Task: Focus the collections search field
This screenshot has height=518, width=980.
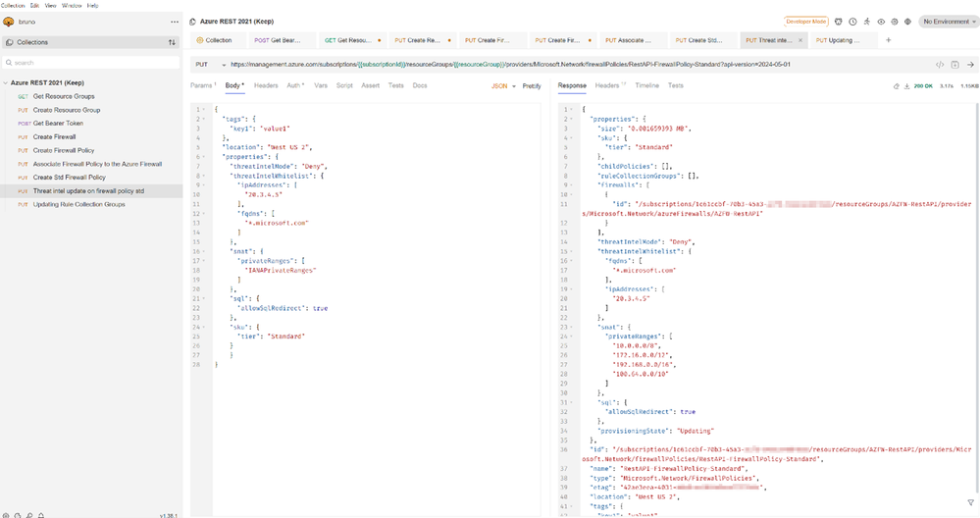Action: pos(91,63)
